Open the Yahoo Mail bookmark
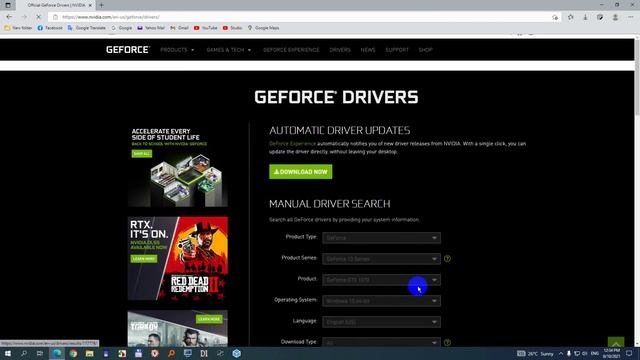The height and width of the screenshot is (360, 640). [x=151, y=28]
